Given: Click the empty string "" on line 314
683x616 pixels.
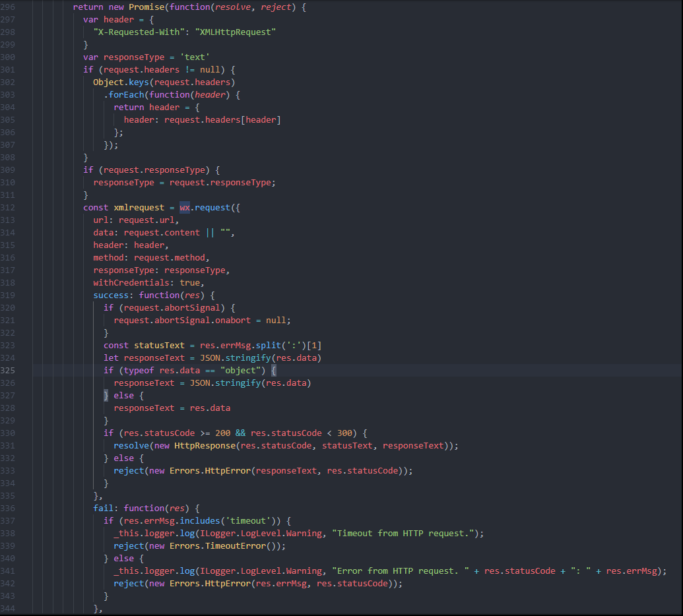Looking at the screenshot, I should coord(225,233).
